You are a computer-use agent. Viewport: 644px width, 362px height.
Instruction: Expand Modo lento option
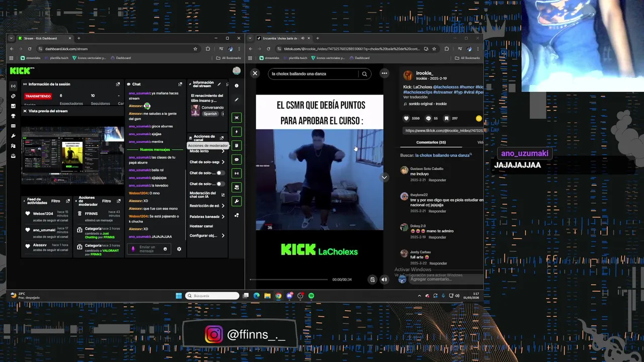click(x=223, y=151)
